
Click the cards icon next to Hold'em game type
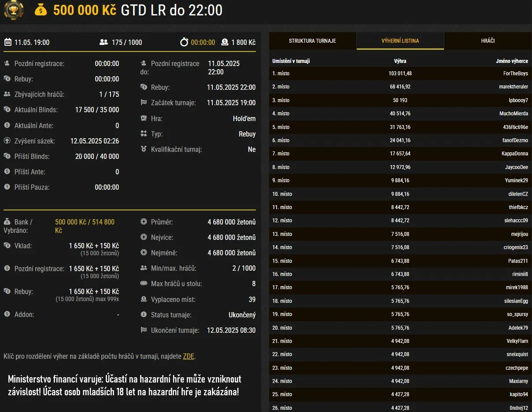coord(143,118)
